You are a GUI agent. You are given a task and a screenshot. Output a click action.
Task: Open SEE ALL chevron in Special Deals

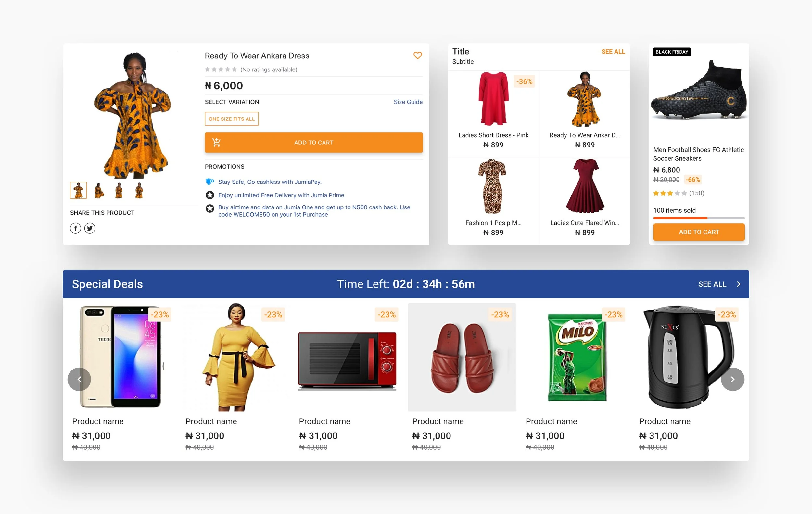point(739,284)
